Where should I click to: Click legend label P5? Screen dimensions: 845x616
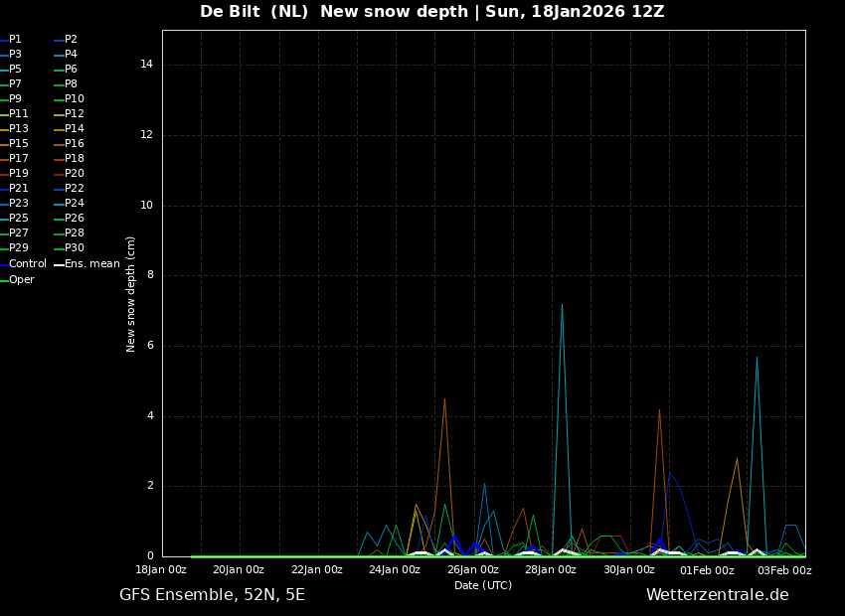[x=11, y=70]
